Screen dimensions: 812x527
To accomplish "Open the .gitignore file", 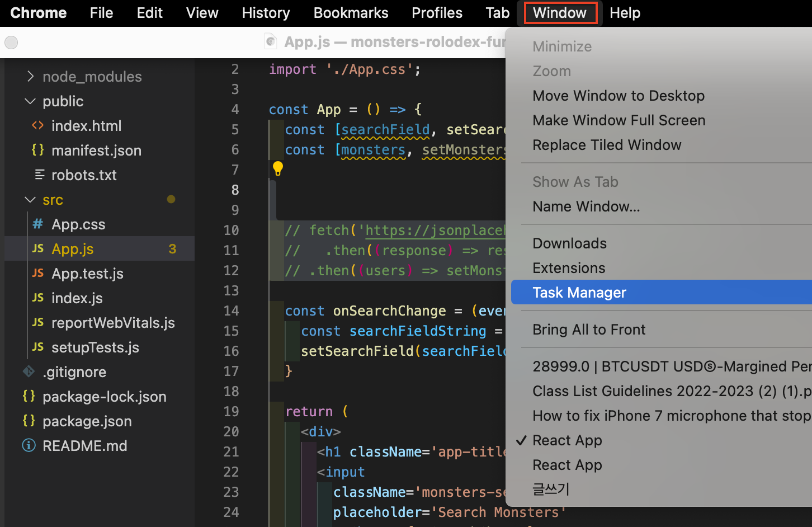I will click(x=74, y=372).
